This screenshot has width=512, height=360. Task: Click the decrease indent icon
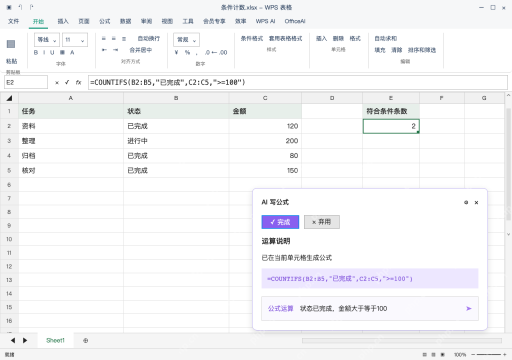104,50
